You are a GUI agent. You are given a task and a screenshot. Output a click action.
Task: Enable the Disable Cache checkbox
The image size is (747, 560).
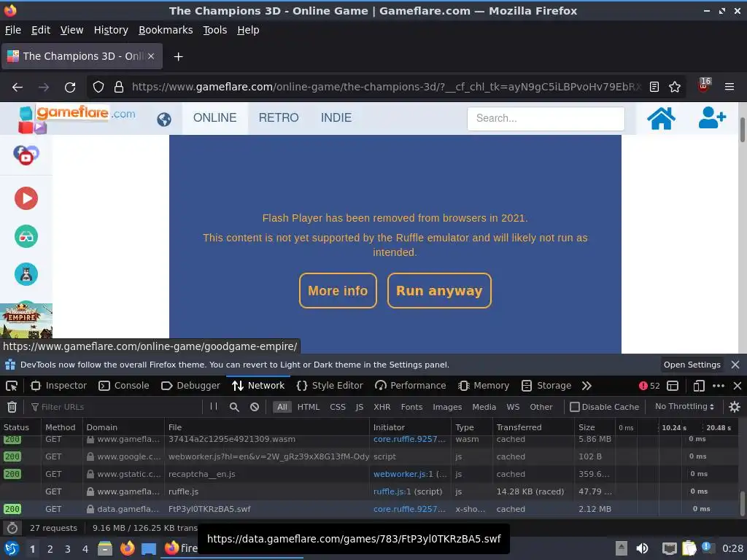point(575,407)
